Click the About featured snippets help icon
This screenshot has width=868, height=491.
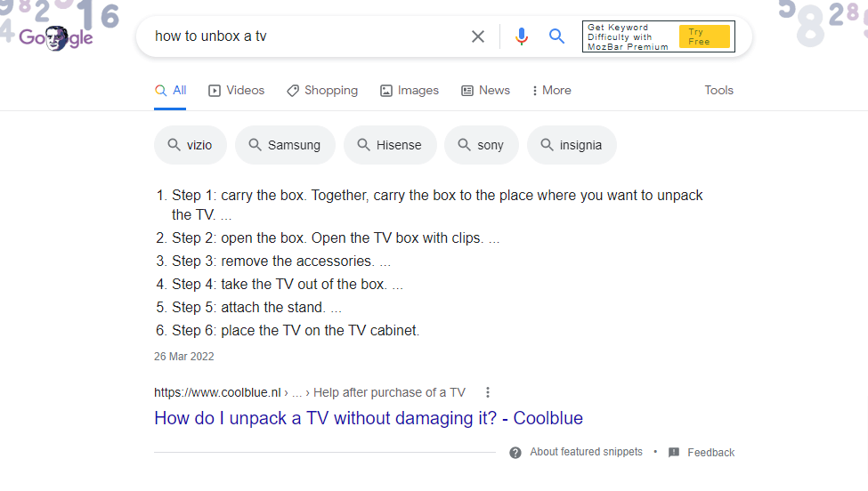coord(515,453)
